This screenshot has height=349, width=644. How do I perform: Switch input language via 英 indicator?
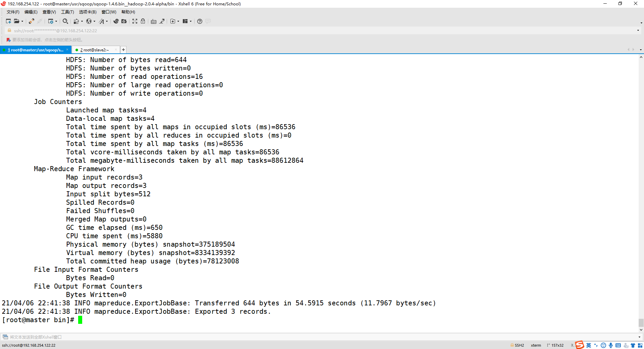pos(589,345)
